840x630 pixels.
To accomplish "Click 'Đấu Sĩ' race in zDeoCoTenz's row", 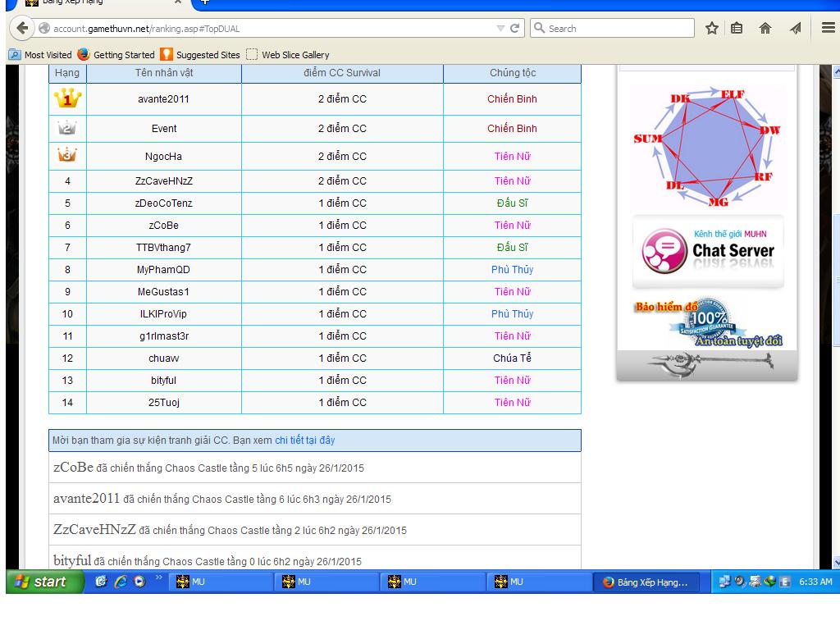I will (512, 203).
